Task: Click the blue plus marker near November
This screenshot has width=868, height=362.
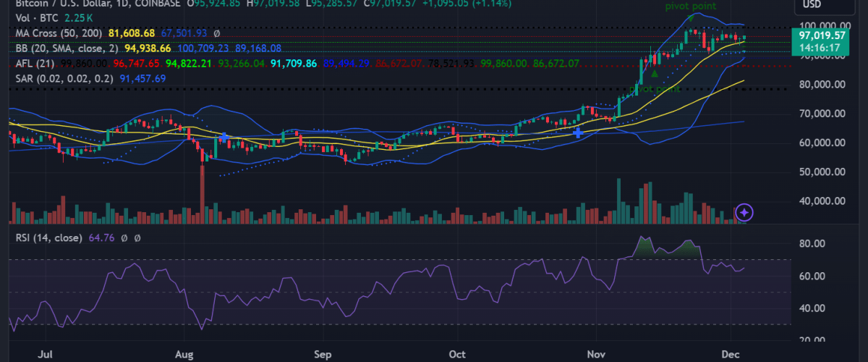Action: tap(577, 132)
